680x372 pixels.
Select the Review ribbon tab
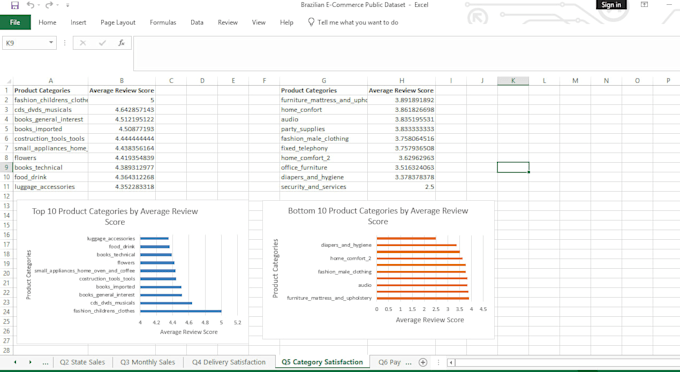tap(228, 23)
